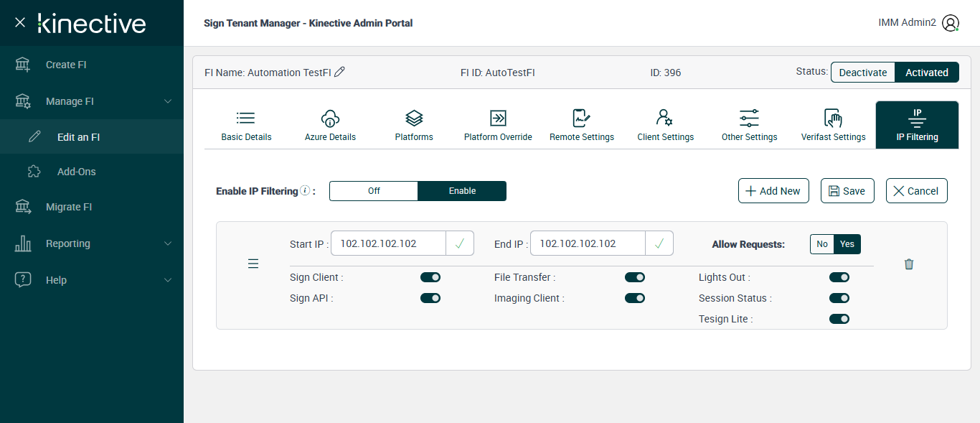Close the sidebar with X icon
Image resolution: width=980 pixels, height=423 pixels.
pyautogui.click(x=20, y=22)
